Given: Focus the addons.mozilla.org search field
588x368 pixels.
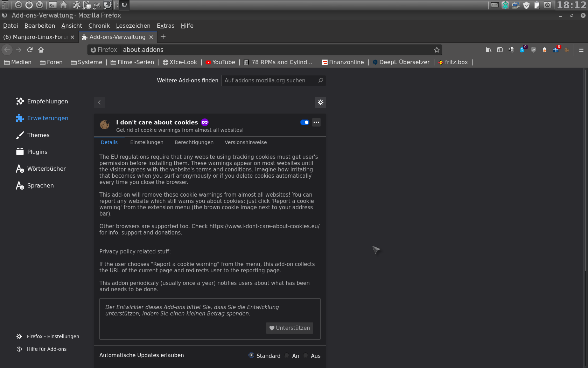Looking at the screenshot, I should tap(269, 81).
